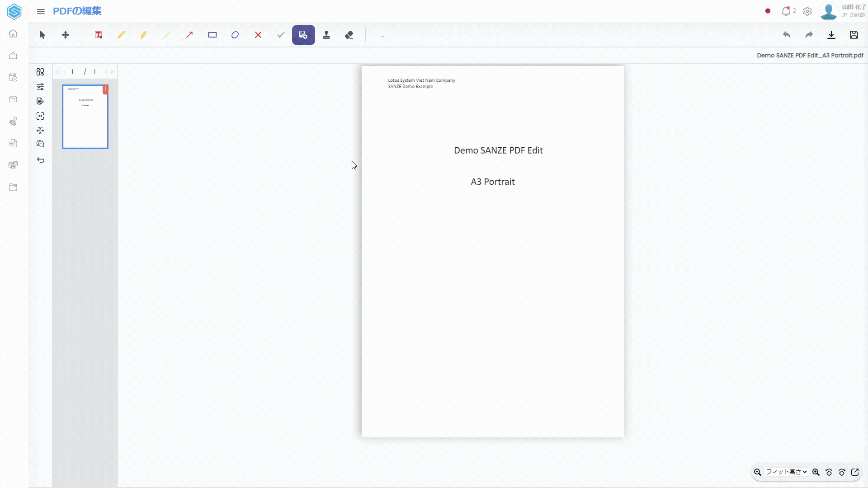Save the PDF with the floppy icon

pos(854,35)
